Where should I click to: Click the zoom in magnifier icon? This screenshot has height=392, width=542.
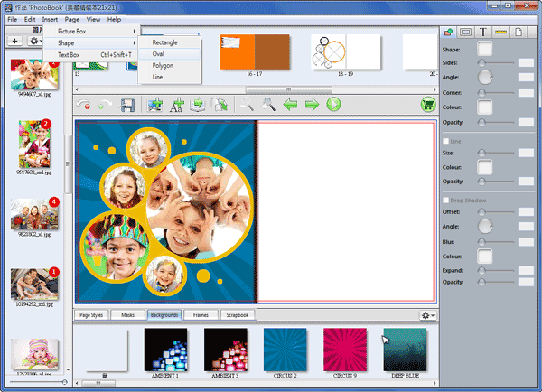[x=268, y=104]
